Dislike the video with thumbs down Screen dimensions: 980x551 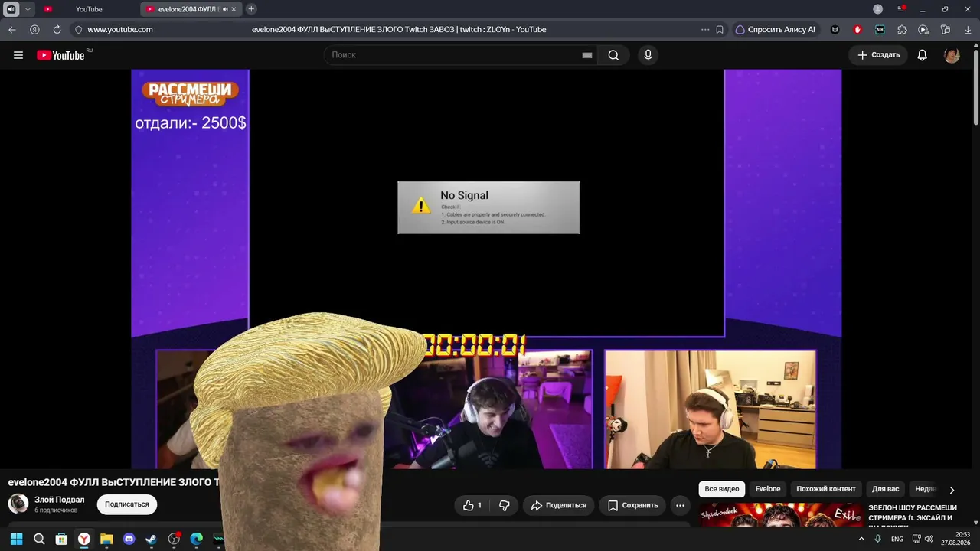[x=504, y=505]
